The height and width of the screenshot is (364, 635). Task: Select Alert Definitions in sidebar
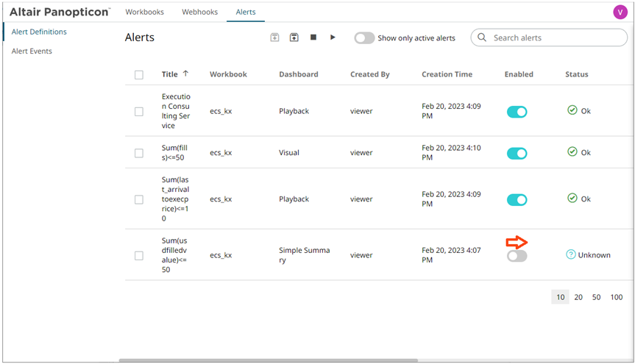[x=39, y=32]
